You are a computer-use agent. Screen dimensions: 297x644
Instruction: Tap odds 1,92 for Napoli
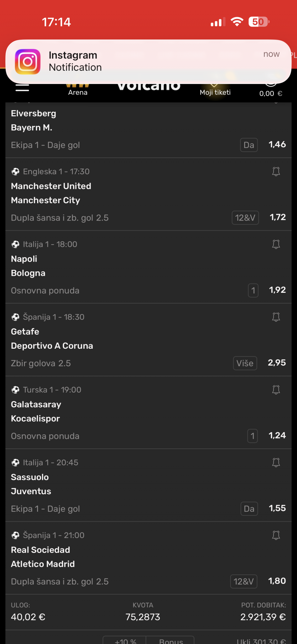click(277, 290)
